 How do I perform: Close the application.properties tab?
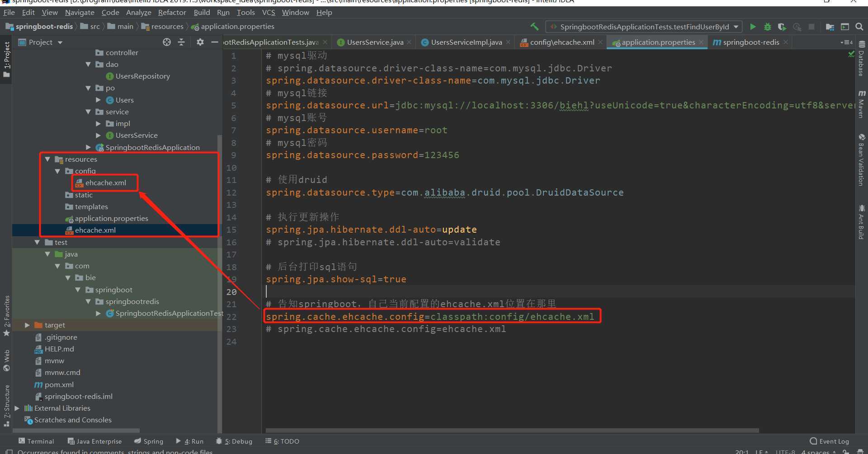[x=701, y=42]
